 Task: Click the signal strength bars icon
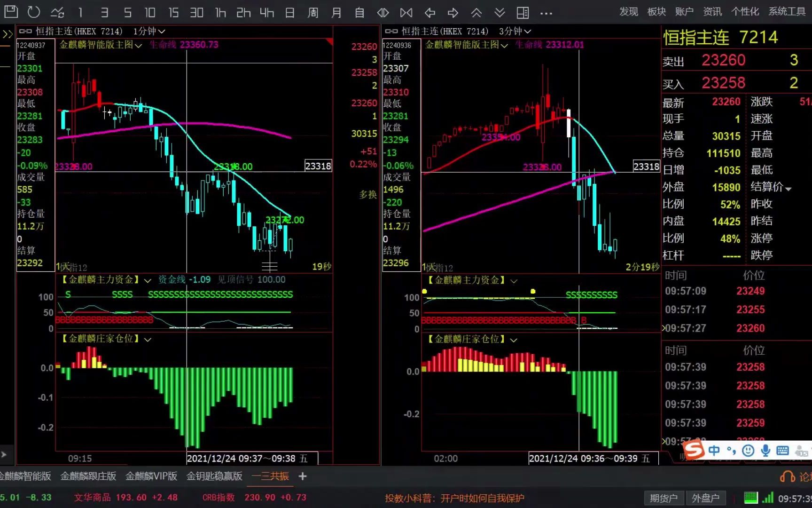pos(768,498)
